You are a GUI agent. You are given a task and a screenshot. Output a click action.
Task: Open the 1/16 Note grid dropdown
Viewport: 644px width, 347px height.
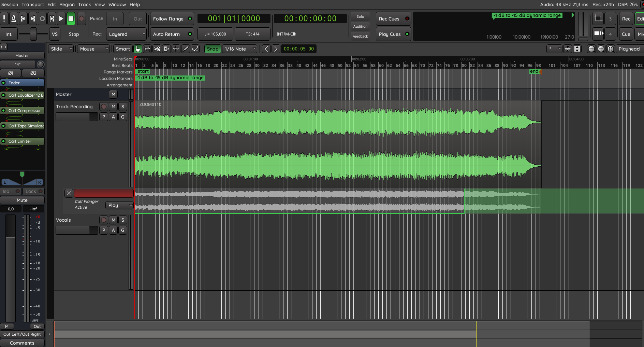[239, 49]
